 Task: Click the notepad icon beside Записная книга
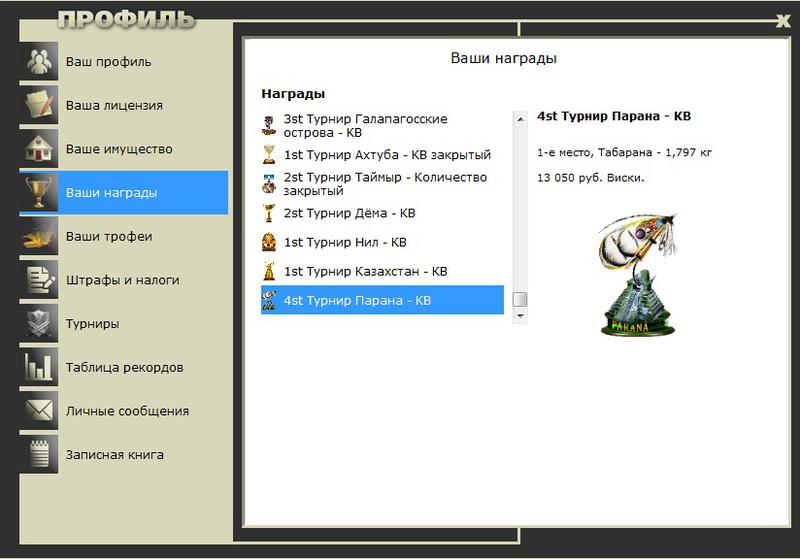click(x=39, y=454)
